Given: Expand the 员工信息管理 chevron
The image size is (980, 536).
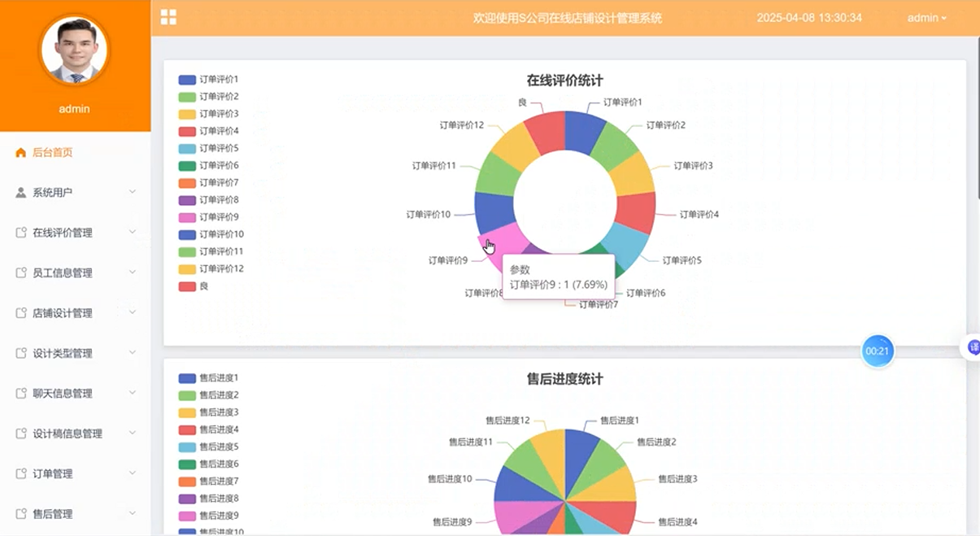Looking at the screenshot, I should (x=133, y=272).
